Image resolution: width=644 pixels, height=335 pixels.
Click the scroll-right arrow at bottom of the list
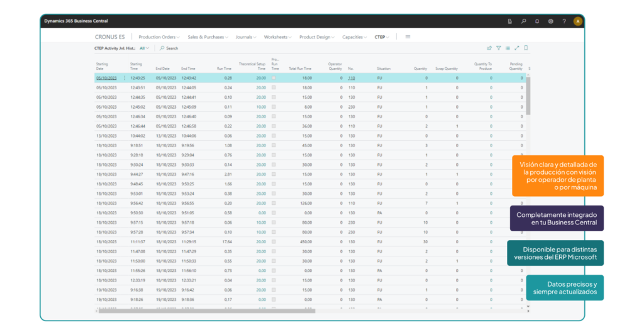coord(528,311)
